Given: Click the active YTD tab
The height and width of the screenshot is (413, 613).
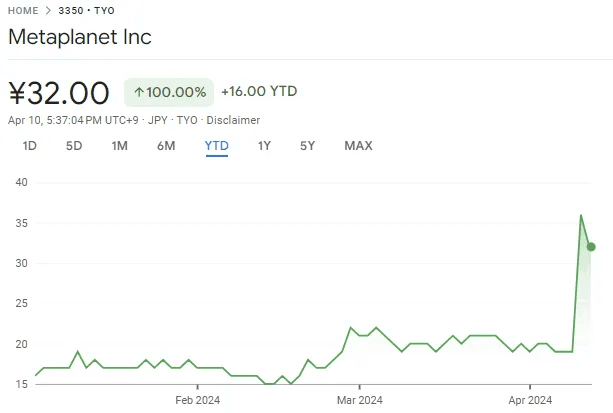Looking at the screenshot, I should (216, 146).
